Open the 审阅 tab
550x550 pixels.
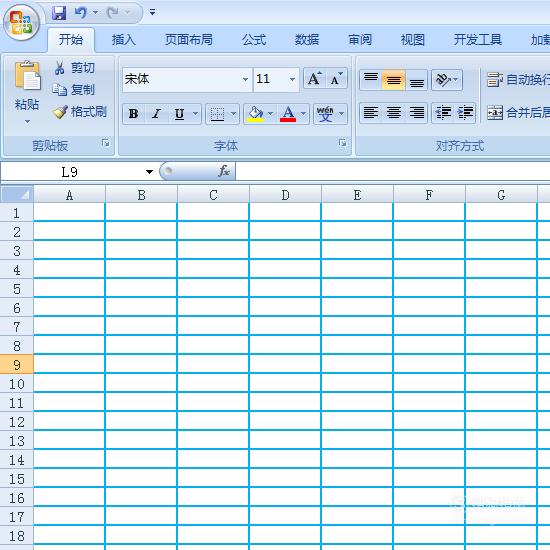(x=360, y=39)
